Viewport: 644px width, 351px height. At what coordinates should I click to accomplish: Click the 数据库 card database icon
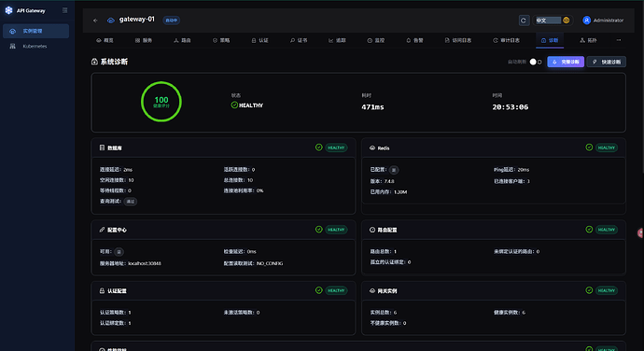(102, 147)
